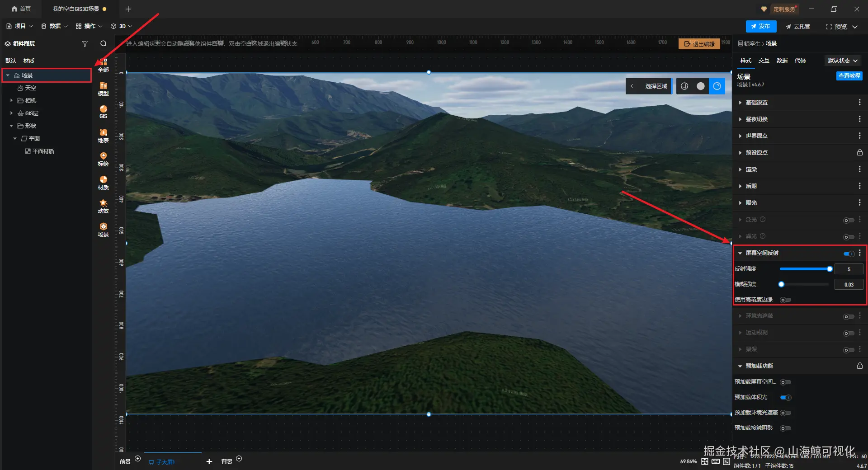The width and height of the screenshot is (868, 470).
Task: Open the 项目 dropdown menu
Action: pos(19,26)
